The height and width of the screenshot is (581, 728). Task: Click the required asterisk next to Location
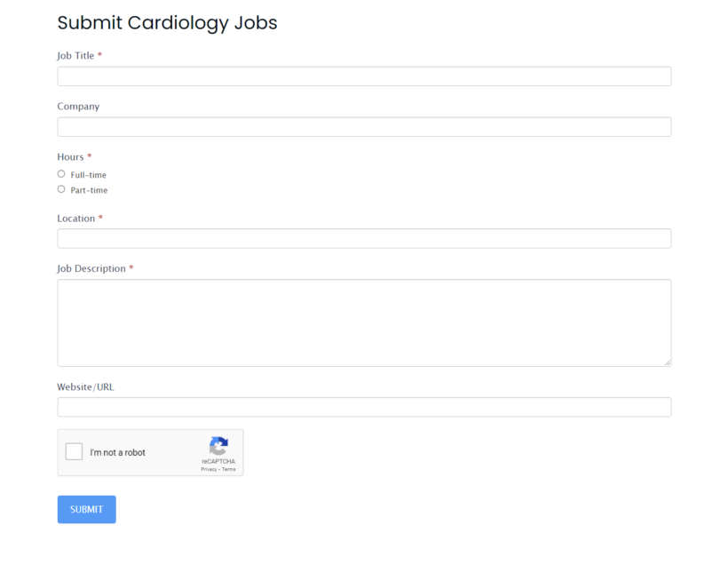[x=99, y=218]
